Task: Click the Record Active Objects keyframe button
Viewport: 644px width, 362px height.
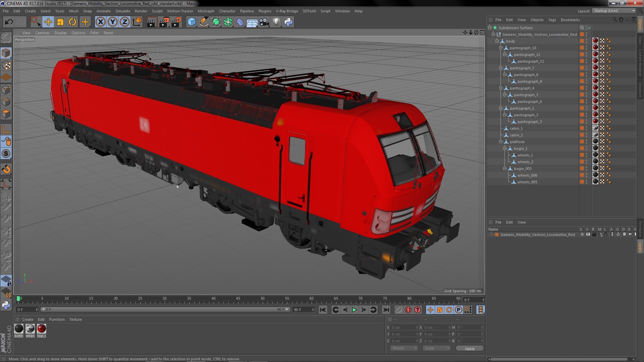Action: tap(398, 310)
